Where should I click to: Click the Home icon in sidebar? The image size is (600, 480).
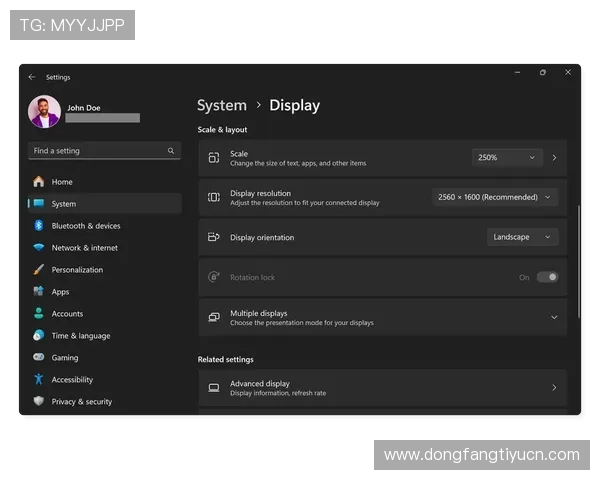(39, 182)
